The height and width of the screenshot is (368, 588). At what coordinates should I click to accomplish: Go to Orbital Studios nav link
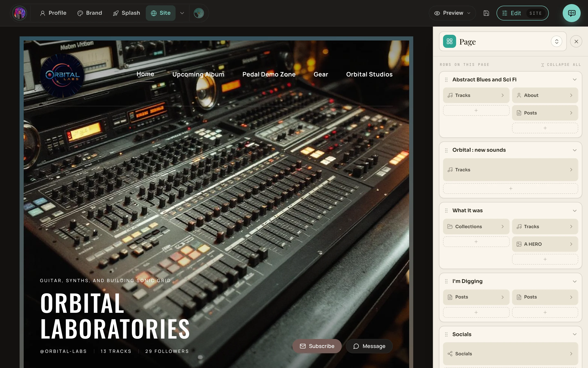click(369, 74)
